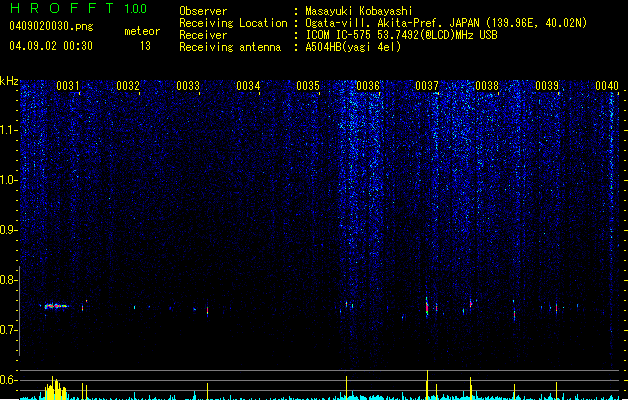
Task: Click the Receiver field label
Action: (x=203, y=35)
